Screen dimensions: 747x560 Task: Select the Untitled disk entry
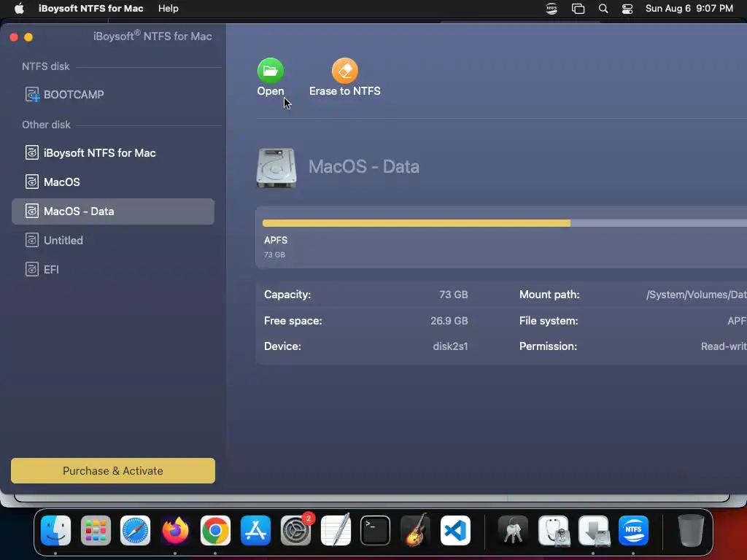tap(113, 240)
